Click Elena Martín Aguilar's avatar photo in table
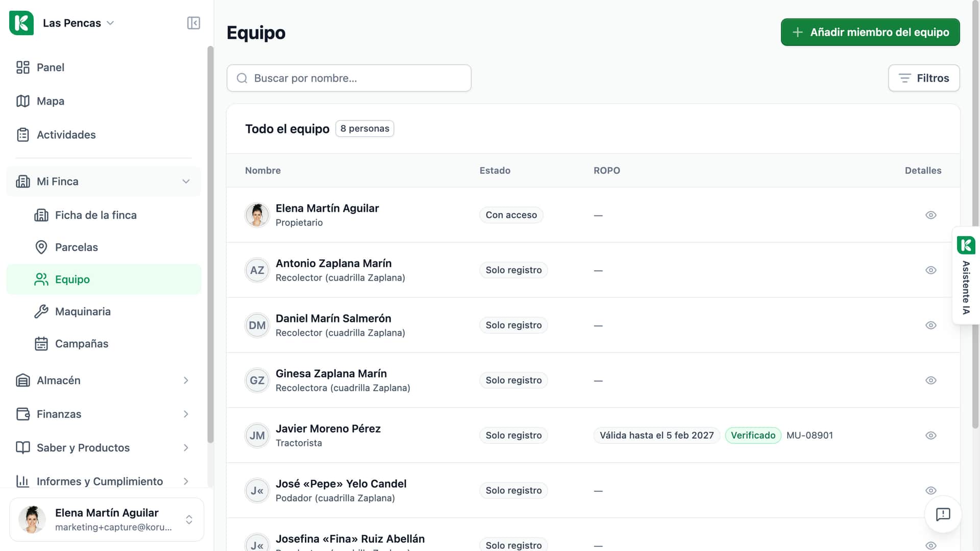Image resolution: width=980 pixels, height=551 pixels. coord(257,215)
